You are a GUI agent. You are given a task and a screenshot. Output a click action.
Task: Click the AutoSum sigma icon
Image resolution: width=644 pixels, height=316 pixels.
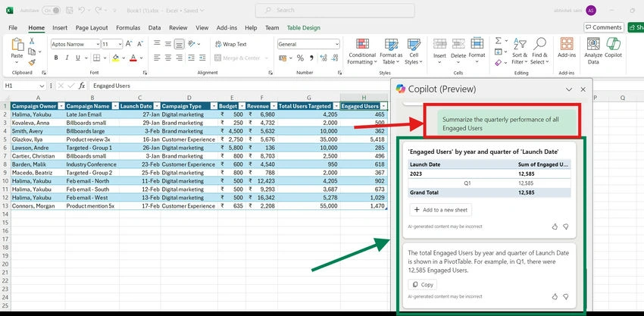[499, 41]
